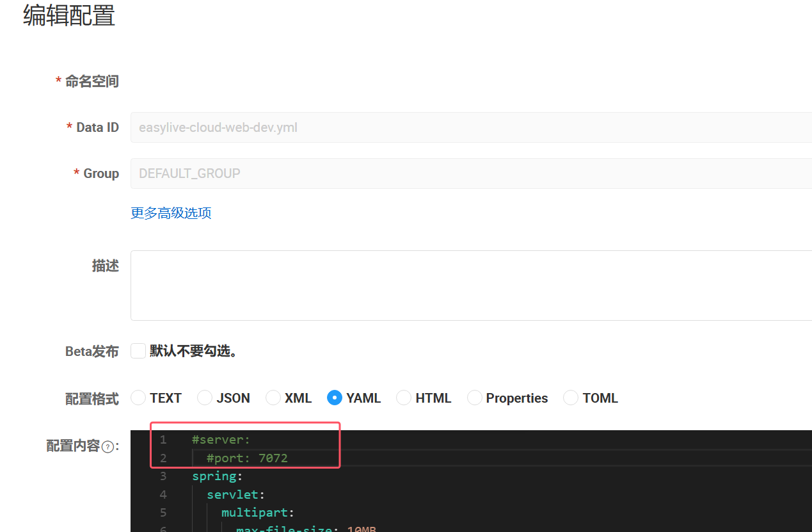Click the Group input field

[x=471, y=173]
